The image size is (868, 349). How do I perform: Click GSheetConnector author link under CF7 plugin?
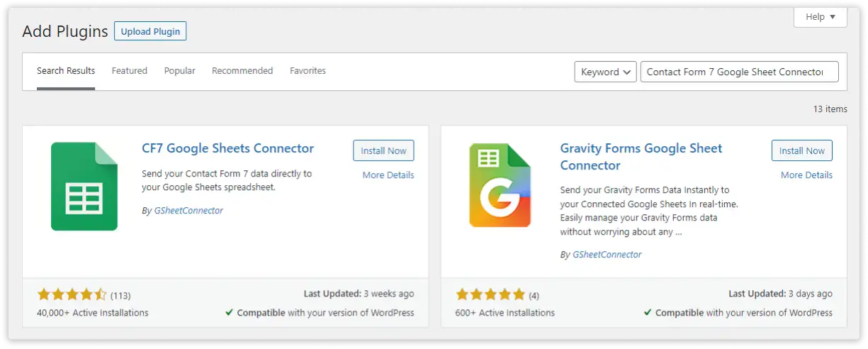pos(188,211)
